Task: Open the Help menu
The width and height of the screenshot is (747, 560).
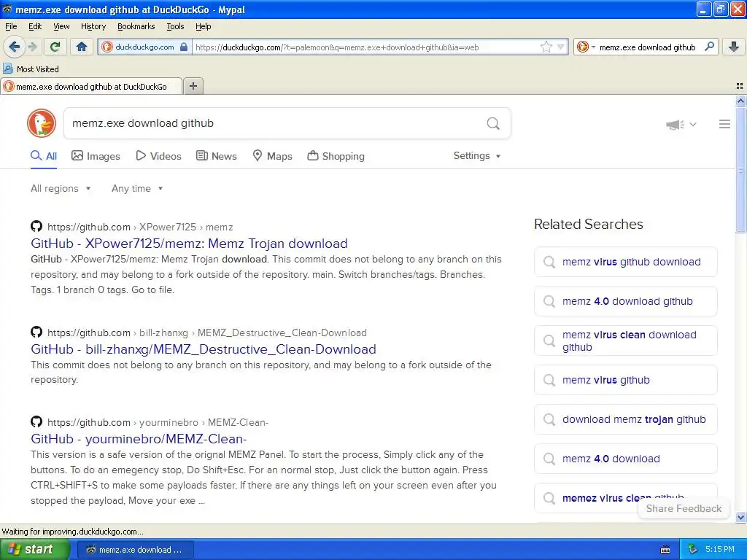Action: (203, 26)
